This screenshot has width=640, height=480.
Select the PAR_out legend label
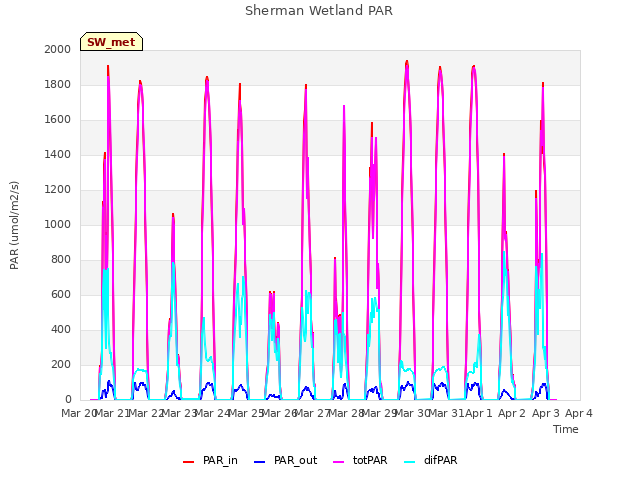coord(296,460)
